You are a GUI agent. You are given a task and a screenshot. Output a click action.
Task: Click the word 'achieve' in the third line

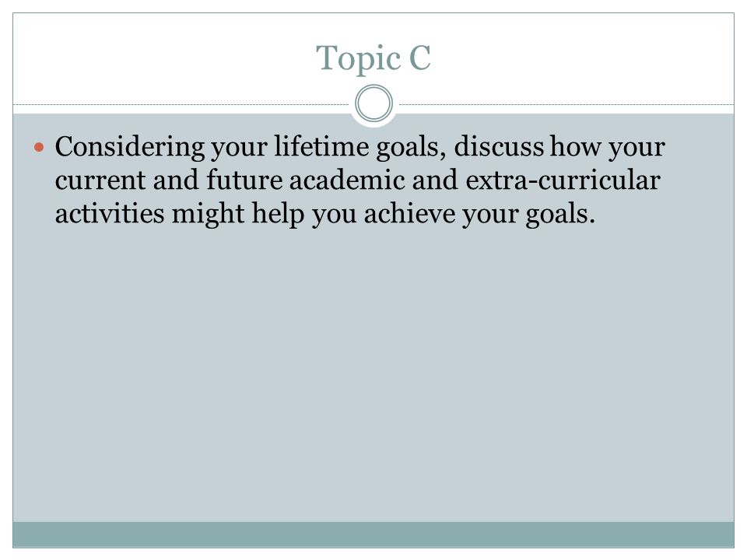tap(410, 213)
